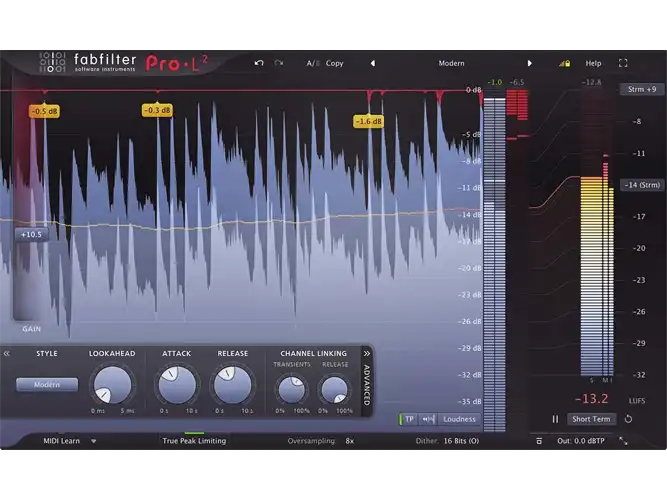Click the output options icon left of Out
Image resolution: width=667 pixels, height=500 pixels.
click(x=539, y=441)
